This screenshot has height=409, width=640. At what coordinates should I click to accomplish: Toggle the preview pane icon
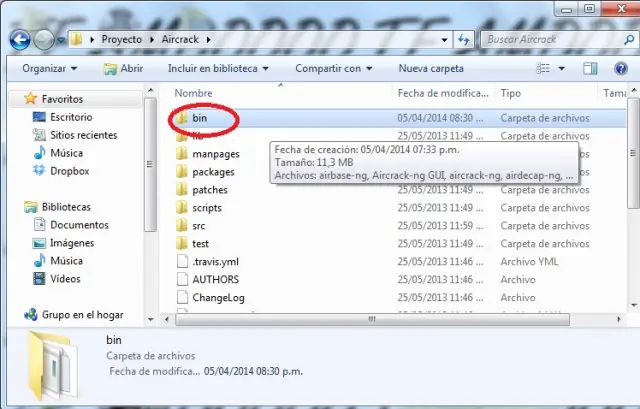pyautogui.click(x=590, y=68)
